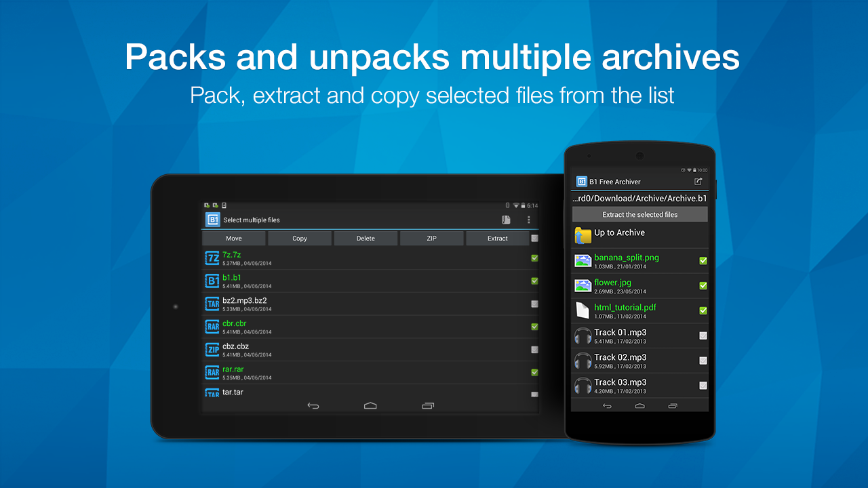Click the ZIP button
The image size is (868, 488).
click(x=431, y=239)
